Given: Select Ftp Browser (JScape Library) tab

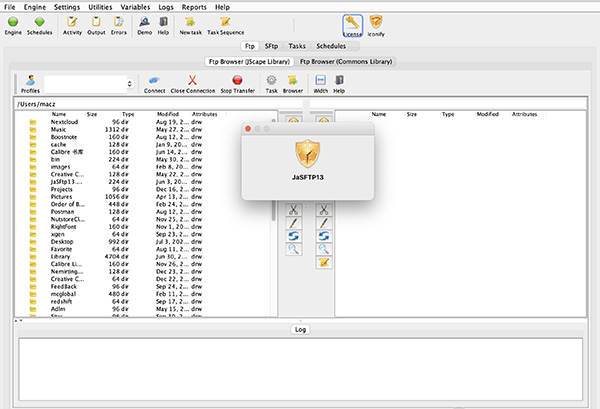Looking at the screenshot, I should [249, 62].
